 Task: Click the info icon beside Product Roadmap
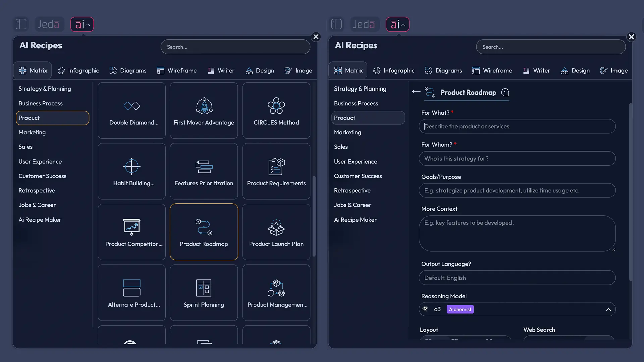(505, 93)
